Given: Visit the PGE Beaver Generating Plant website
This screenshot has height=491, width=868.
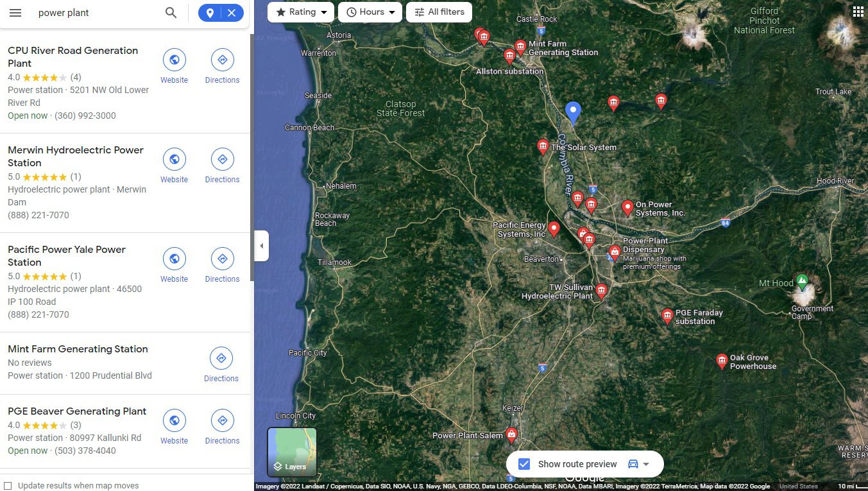Looking at the screenshot, I should (x=174, y=427).
